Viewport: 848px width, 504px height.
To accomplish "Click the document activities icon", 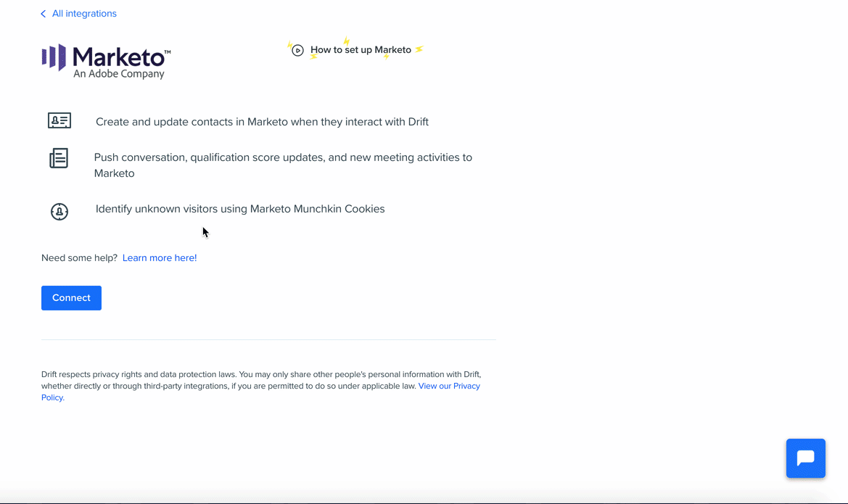I will coord(59,158).
